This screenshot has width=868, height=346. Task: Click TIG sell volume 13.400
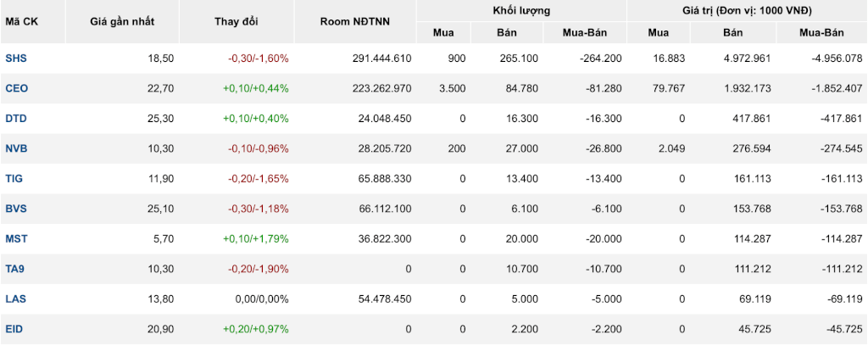coord(523,179)
